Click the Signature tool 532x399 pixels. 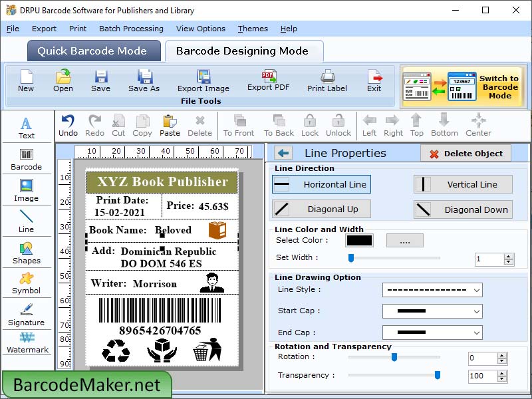(27, 315)
